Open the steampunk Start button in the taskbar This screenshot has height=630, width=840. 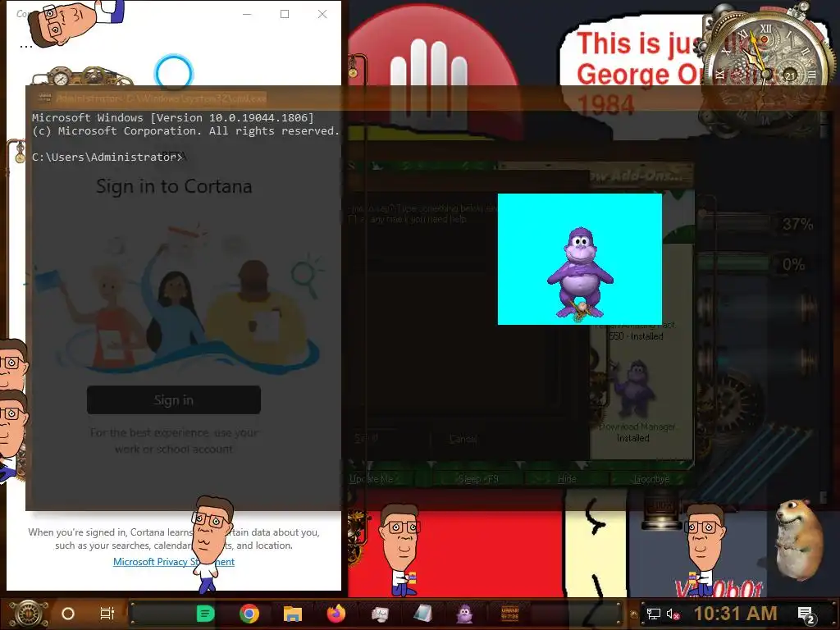(x=28, y=614)
